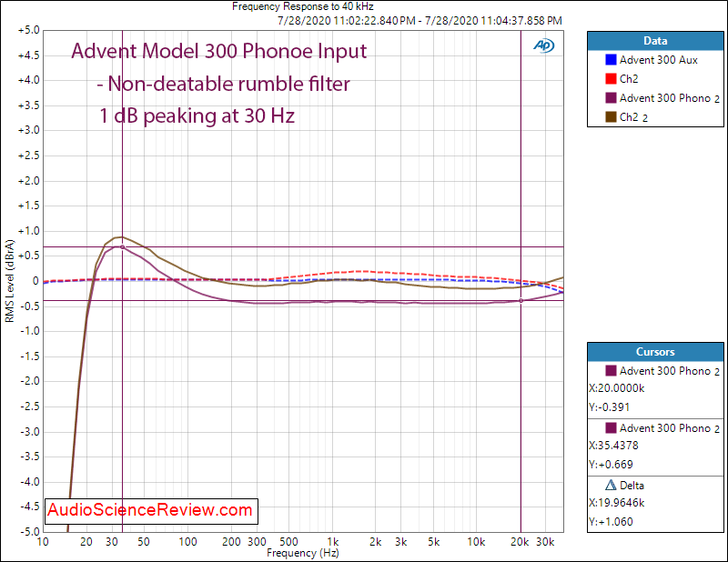The image size is (728, 562).
Task: Click cursor value Y:-0.391
Action: point(609,407)
